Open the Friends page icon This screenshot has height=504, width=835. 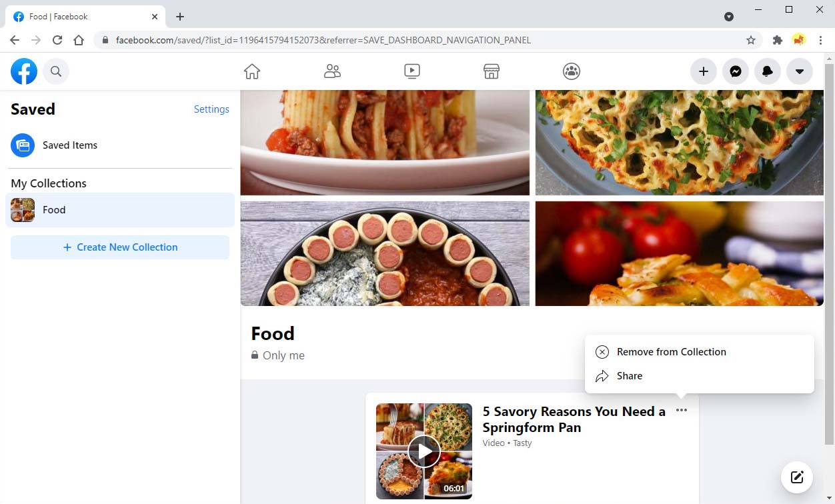tap(331, 71)
